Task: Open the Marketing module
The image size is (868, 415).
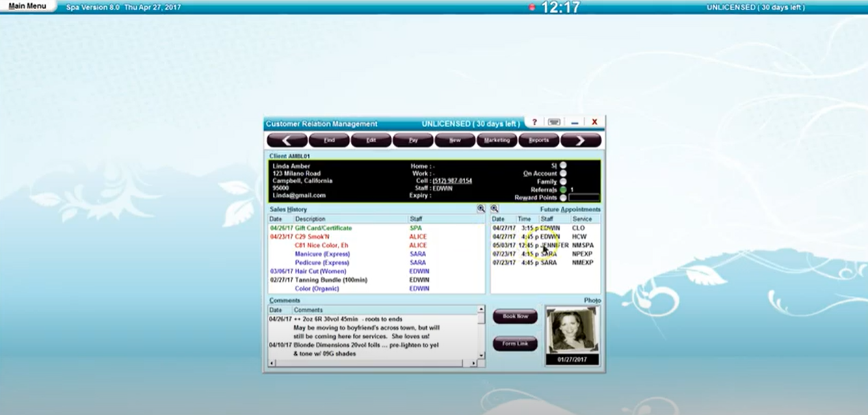Action: click(497, 140)
